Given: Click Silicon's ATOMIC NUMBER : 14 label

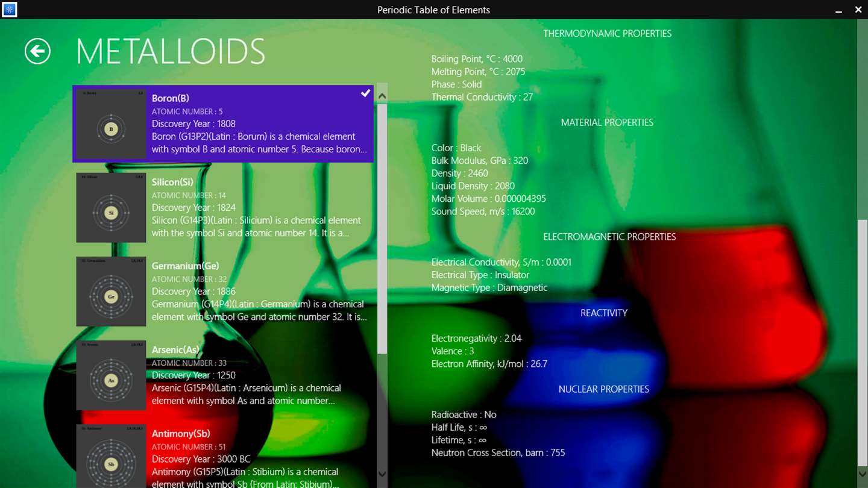Looking at the screenshot, I should pyautogui.click(x=189, y=195).
